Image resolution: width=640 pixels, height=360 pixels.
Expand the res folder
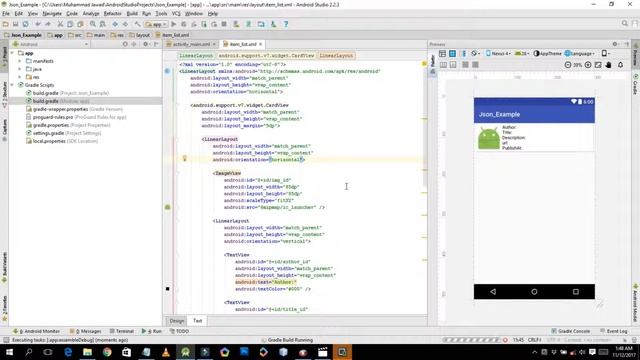(20, 77)
